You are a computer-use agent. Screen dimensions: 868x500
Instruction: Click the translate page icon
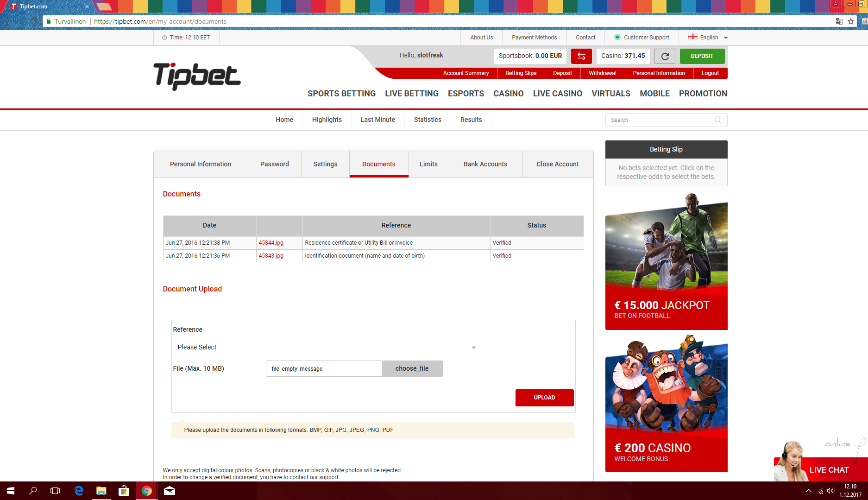pyautogui.click(x=839, y=21)
